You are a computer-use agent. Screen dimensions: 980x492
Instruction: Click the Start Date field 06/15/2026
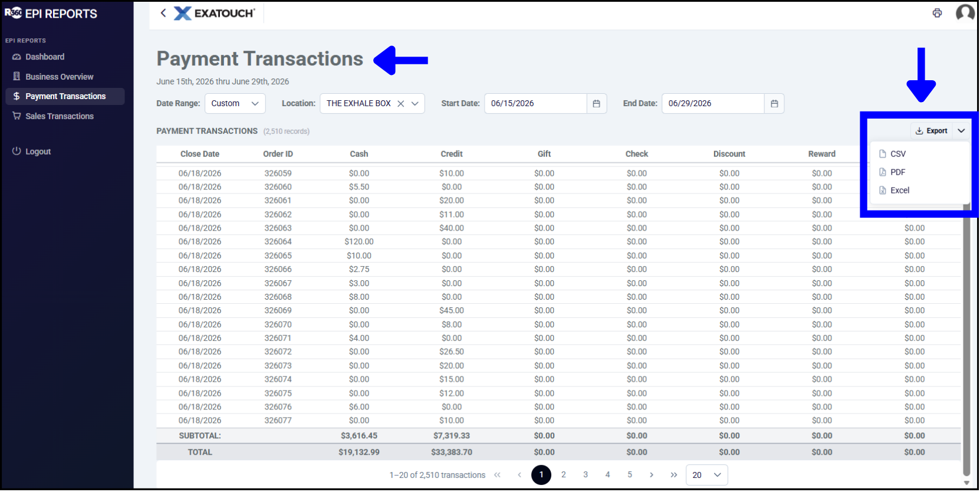click(x=535, y=103)
